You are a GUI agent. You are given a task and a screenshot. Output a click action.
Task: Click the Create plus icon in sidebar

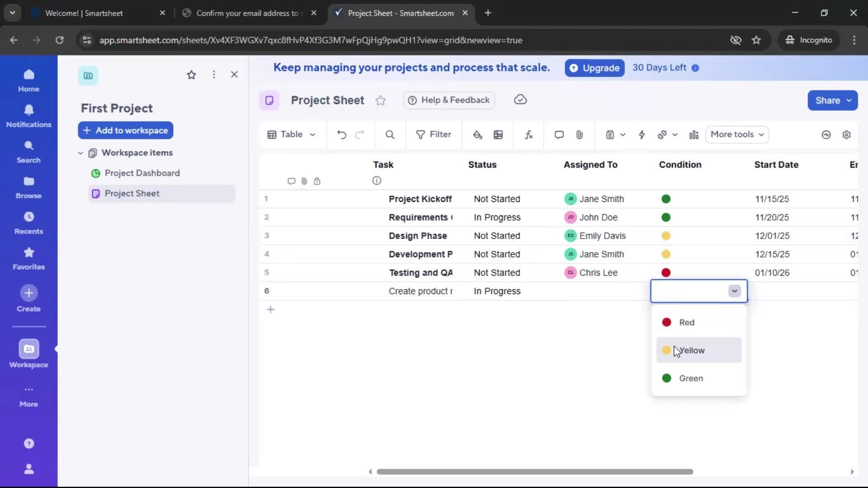tap(28, 293)
